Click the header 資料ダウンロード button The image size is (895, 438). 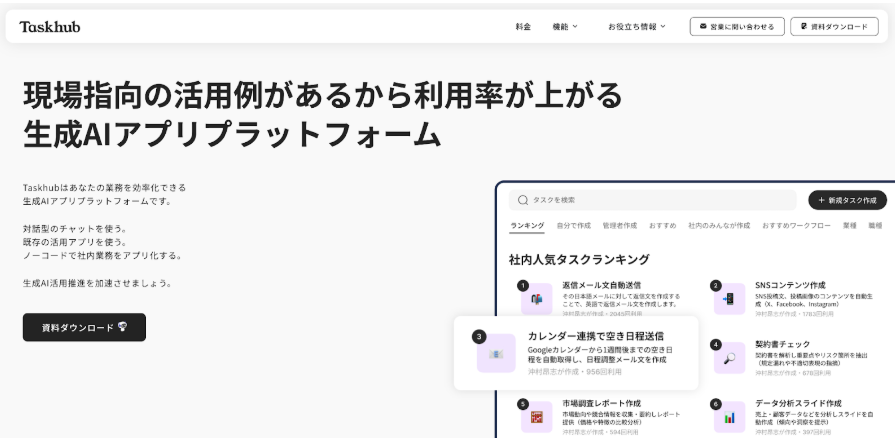(x=834, y=26)
